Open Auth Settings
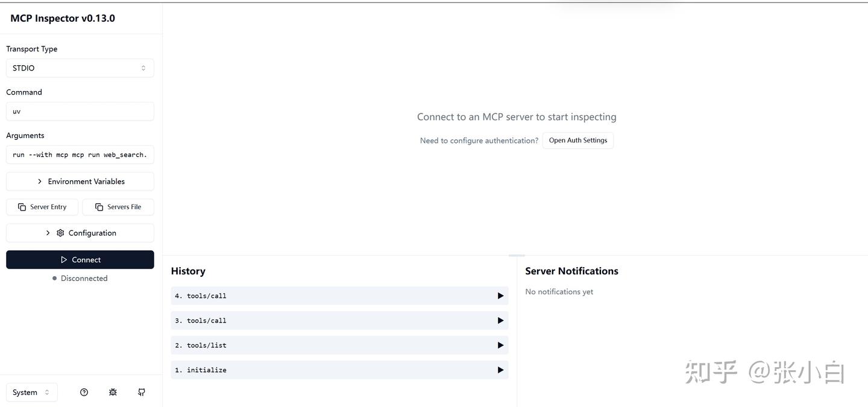Image resolution: width=868 pixels, height=407 pixels. (578, 140)
